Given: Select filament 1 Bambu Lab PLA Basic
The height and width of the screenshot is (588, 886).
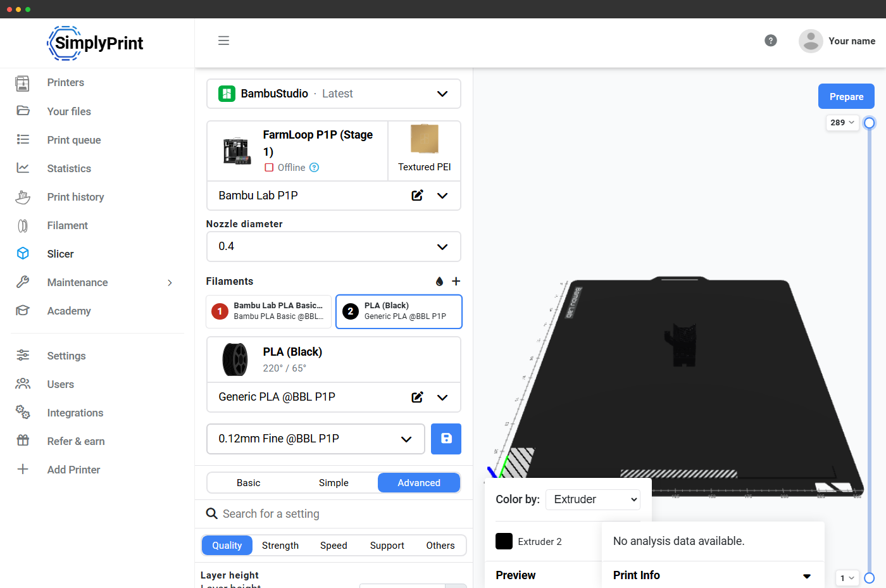Looking at the screenshot, I should [x=269, y=311].
